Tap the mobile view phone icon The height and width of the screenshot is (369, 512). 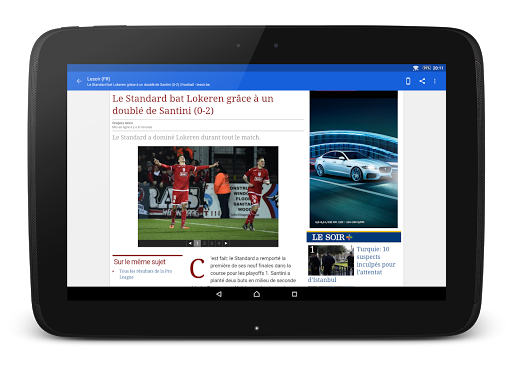(x=408, y=81)
